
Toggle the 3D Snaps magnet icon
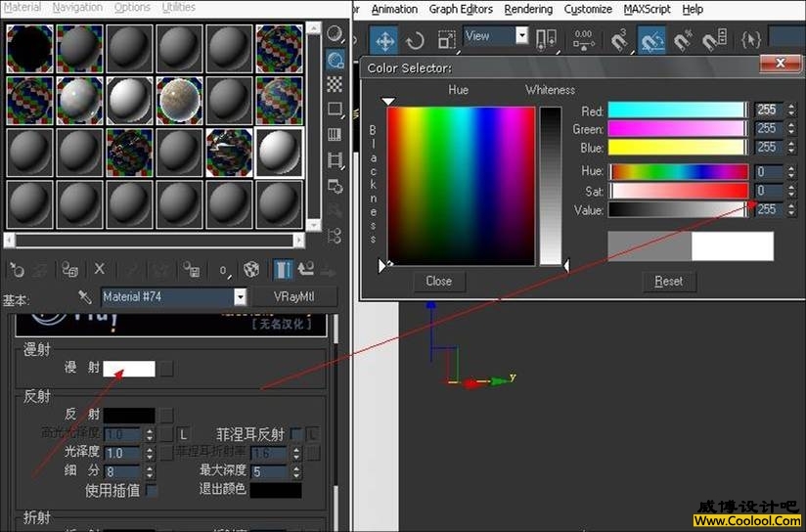(x=619, y=40)
